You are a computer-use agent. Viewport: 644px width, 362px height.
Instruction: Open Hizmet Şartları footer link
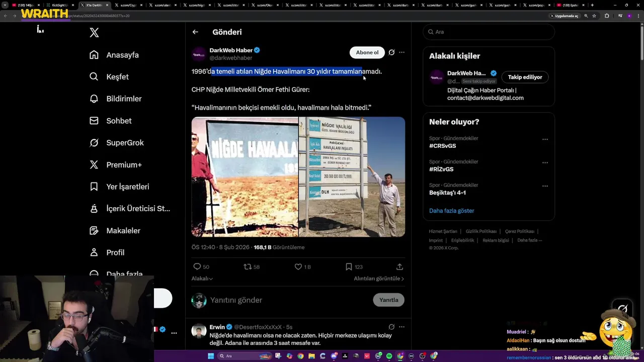click(x=443, y=231)
